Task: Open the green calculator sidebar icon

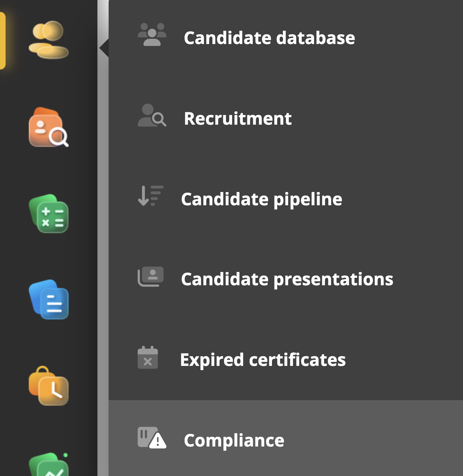Action: tap(49, 214)
